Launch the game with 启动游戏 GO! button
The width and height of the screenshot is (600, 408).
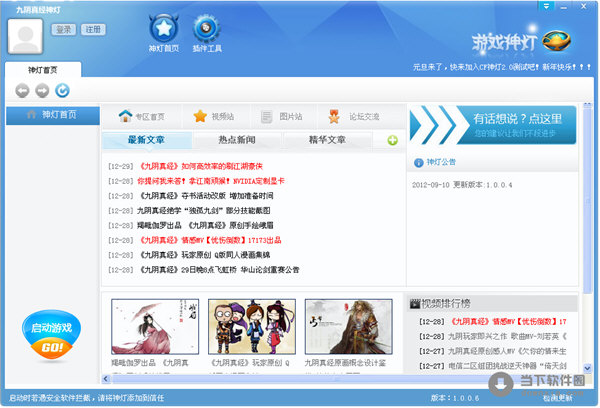tap(51, 335)
